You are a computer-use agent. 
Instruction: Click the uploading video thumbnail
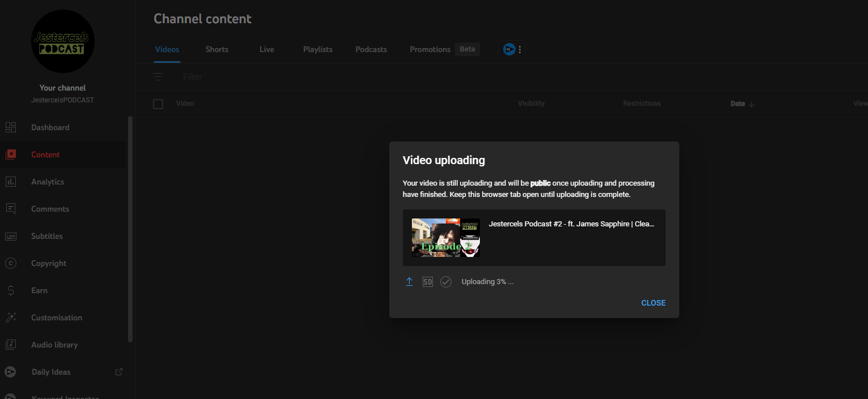tap(446, 238)
